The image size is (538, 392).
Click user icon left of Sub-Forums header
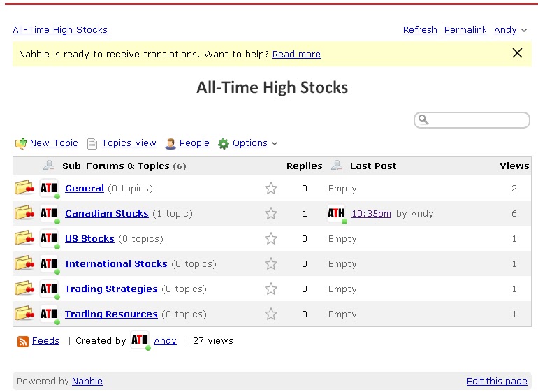click(x=49, y=166)
